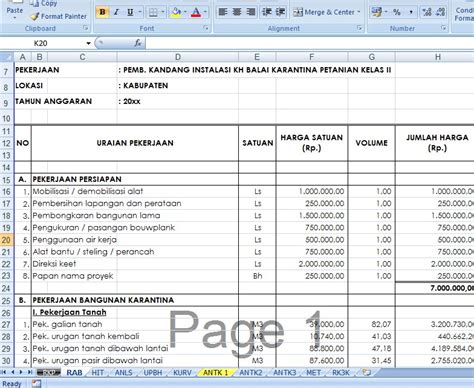This screenshot has width=474, height=388.
Task: Select cell 'Pek. galian tanah'
Action: point(135,324)
